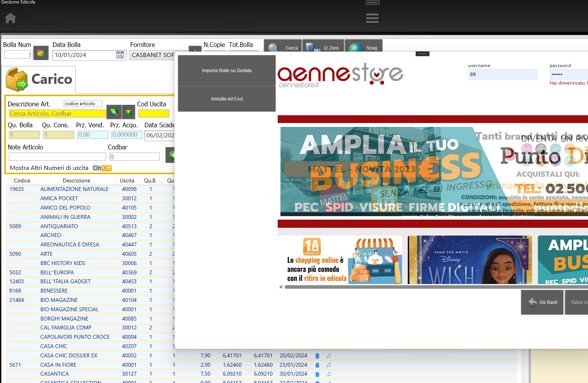Open the hamburger menu in title bar

click(x=372, y=18)
